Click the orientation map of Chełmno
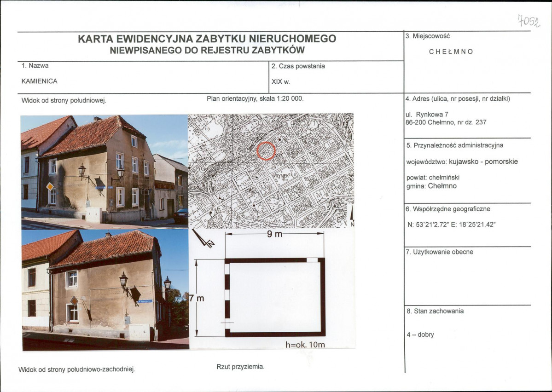The height and width of the screenshot is (392, 552). click(271, 171)
